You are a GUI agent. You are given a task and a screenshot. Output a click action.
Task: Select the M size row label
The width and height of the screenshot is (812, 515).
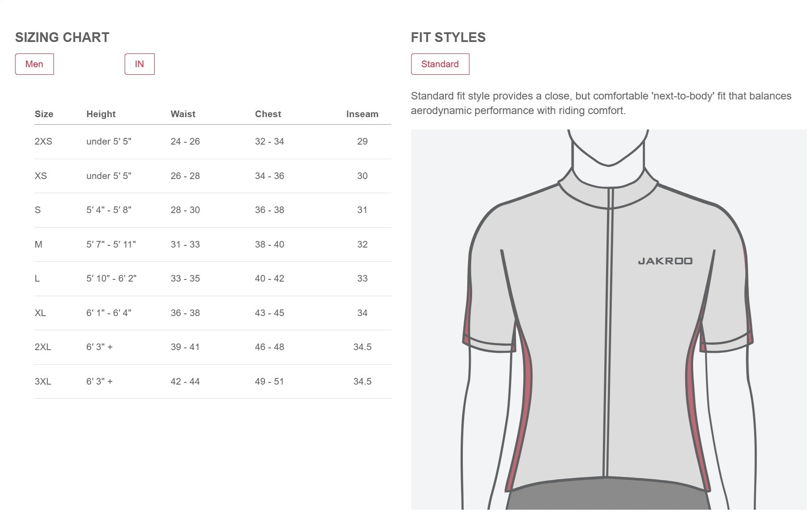click(38, 244)
